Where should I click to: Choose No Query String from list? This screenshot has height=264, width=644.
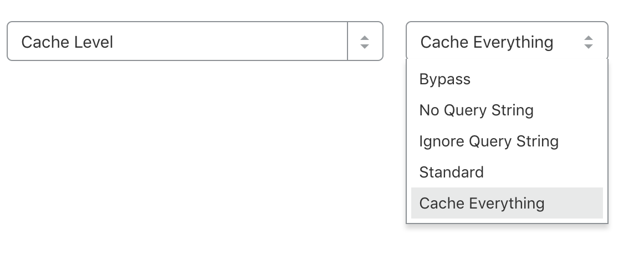click(x=476, y=110)
